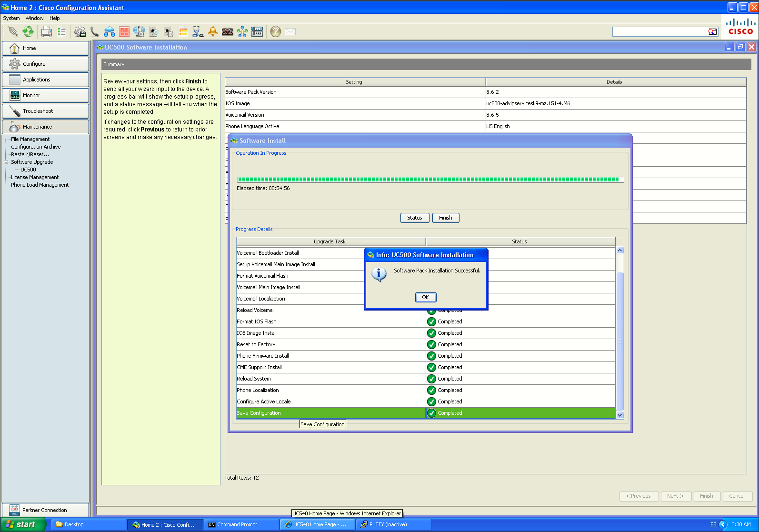
Task: Switch to PuTTY (inactive) in taskbar
Action: 394,524
